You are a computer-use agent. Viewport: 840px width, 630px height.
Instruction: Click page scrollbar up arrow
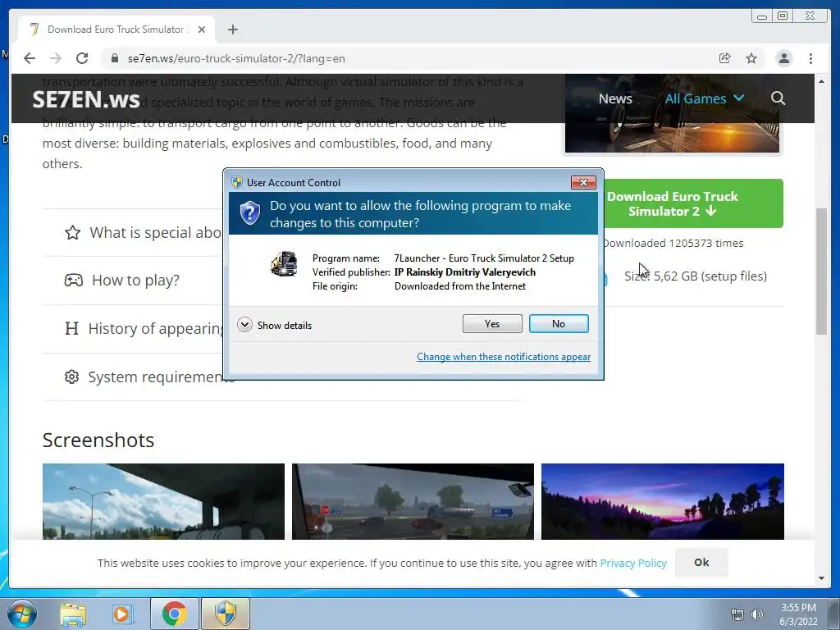click(x=821, y=81)
